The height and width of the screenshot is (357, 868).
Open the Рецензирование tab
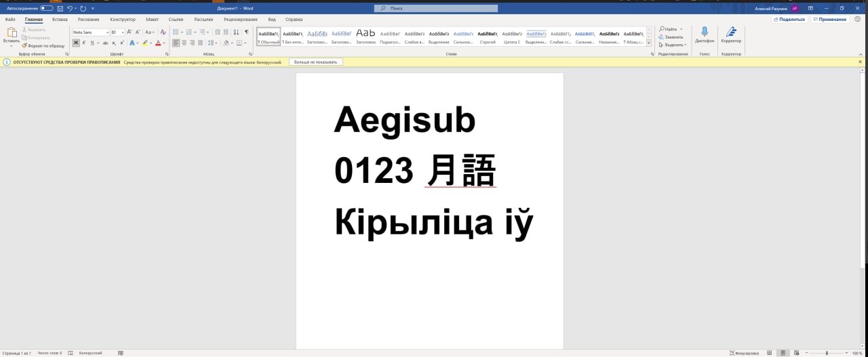(240, 20)
